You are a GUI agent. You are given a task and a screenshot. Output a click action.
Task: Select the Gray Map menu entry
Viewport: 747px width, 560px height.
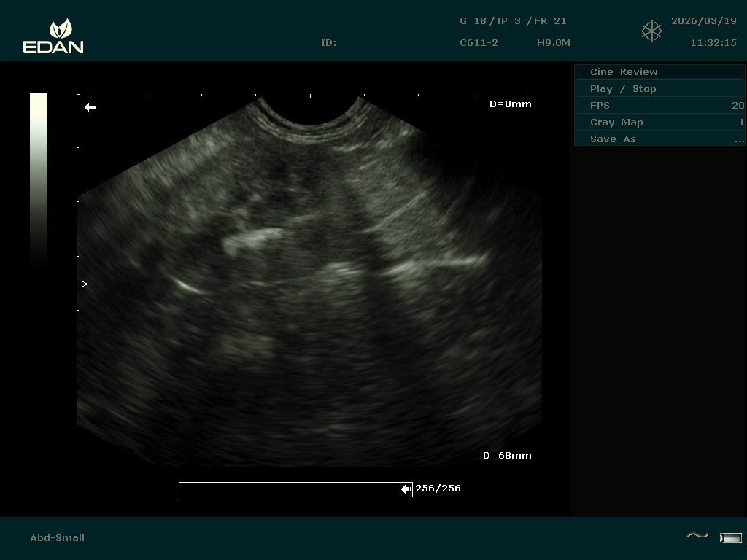[x=616, y=122]
